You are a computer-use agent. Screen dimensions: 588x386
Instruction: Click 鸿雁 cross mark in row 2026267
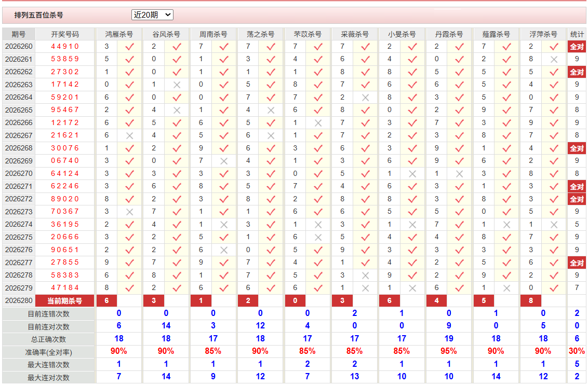[x=130, y=136]
